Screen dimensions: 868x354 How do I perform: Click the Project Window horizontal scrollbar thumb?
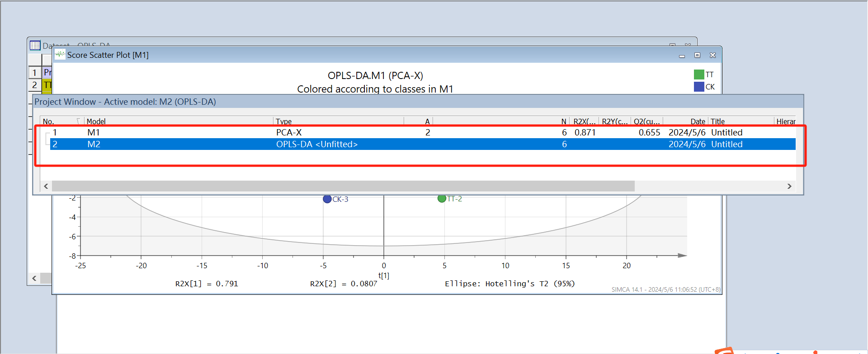[343, 186]
